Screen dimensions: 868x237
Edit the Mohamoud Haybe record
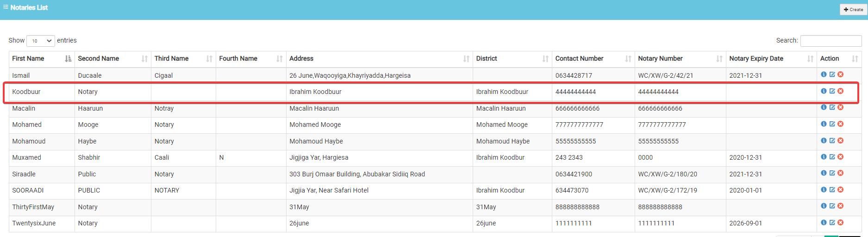point(832,141)
